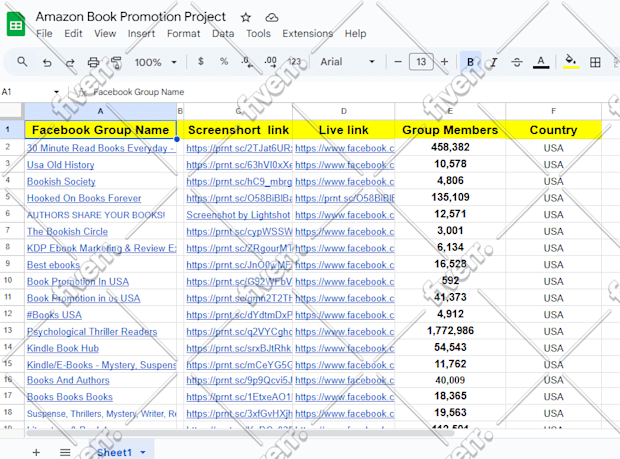This screenshot has height=459, width=620.
Task: Format as percent
Action: coord(224,62)
